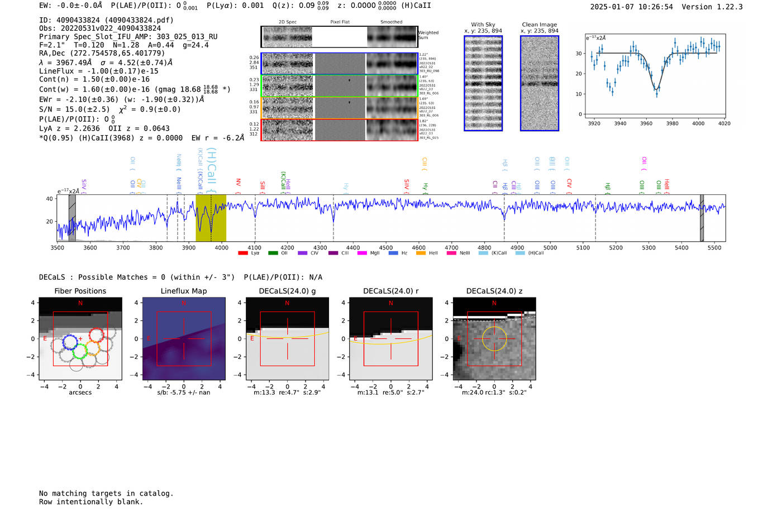Select the green fiber circle in Fiber Positions
Viewport: 782px width, 532px height.
79,351
